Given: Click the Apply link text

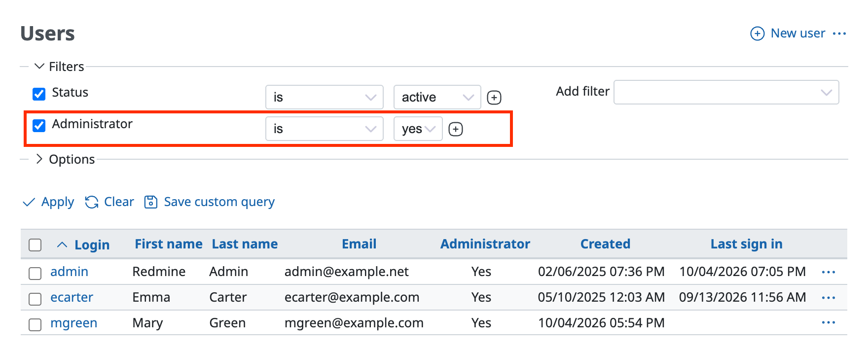Looking at the screenshot, I should pyautogui.click(x=58, y=202).
